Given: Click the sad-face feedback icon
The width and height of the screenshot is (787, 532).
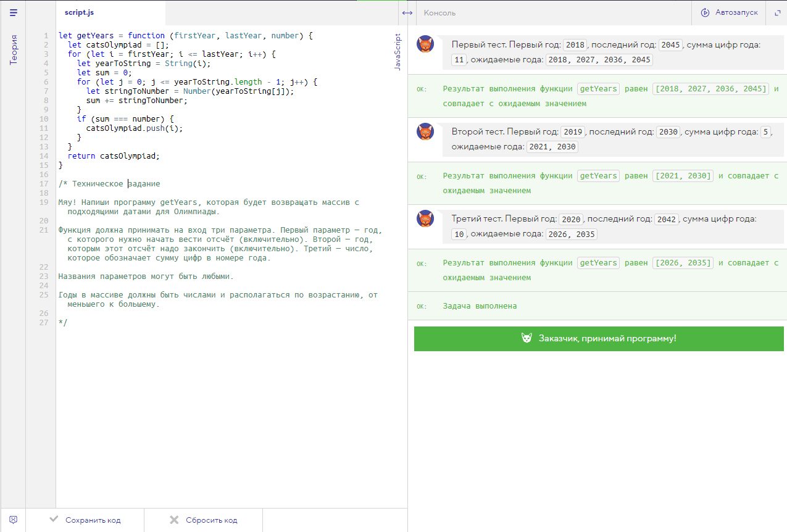Looking at the screenshot, I should (x=13, y=520).
